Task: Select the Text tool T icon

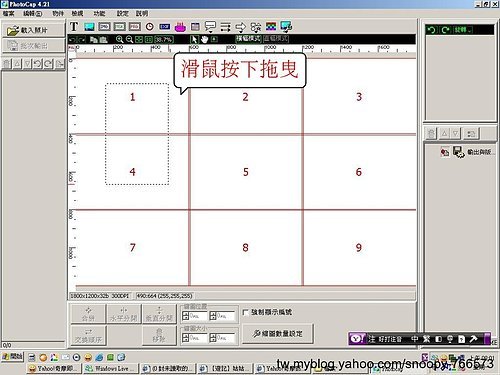Action: 74,27
